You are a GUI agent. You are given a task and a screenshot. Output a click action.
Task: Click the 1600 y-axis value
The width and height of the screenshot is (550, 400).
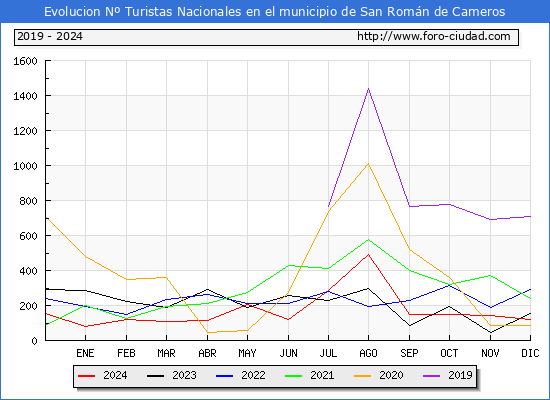[25, 61]
